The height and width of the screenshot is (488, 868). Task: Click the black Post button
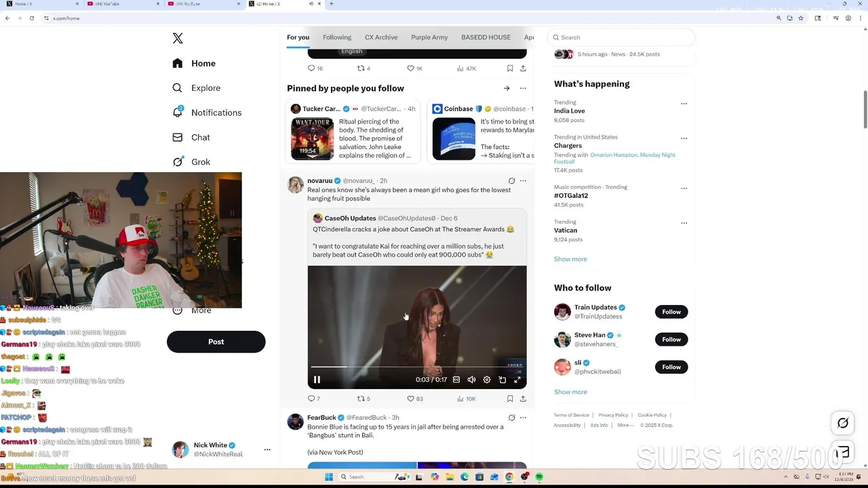[216, 342]
